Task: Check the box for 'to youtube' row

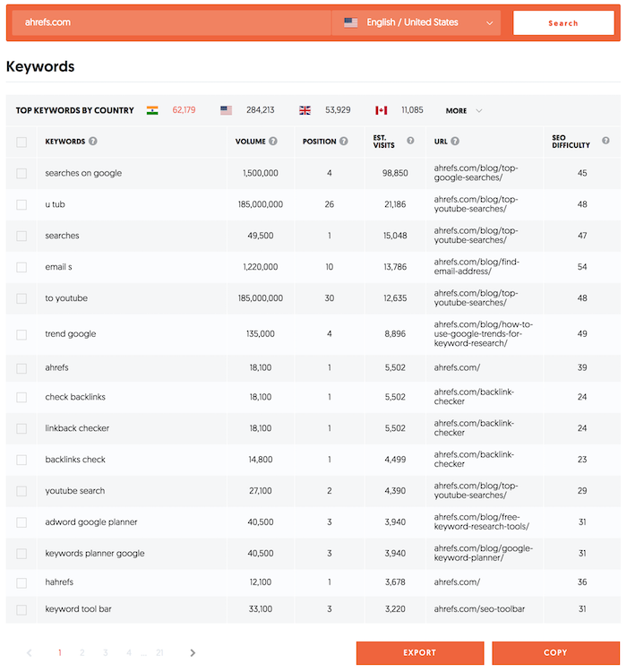Action: (21, 298)
